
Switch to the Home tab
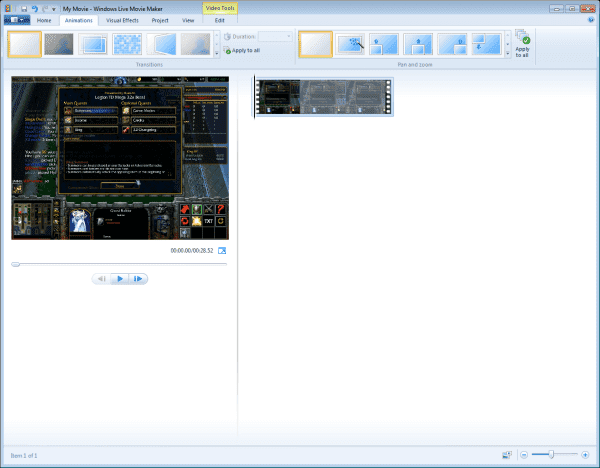click(x=44, y=20)
